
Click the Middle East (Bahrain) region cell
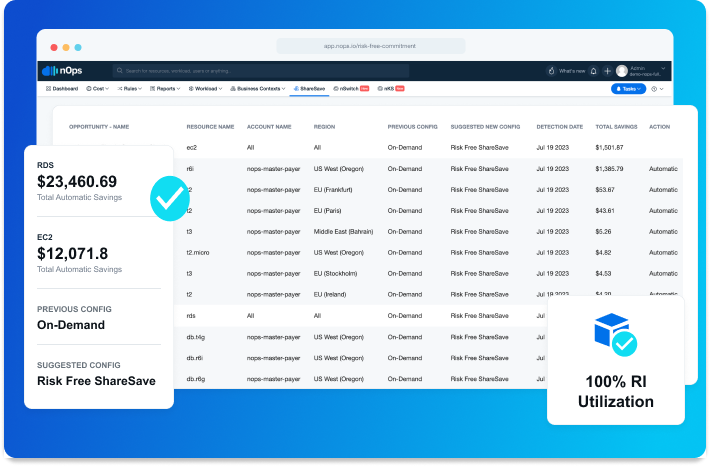(x=343, y=231)
